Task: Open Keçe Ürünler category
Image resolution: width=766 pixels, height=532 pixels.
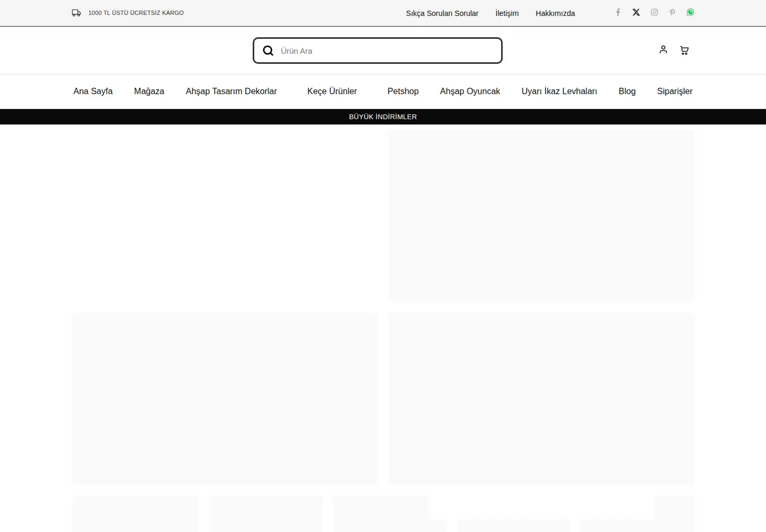Action: pos(332,92)
